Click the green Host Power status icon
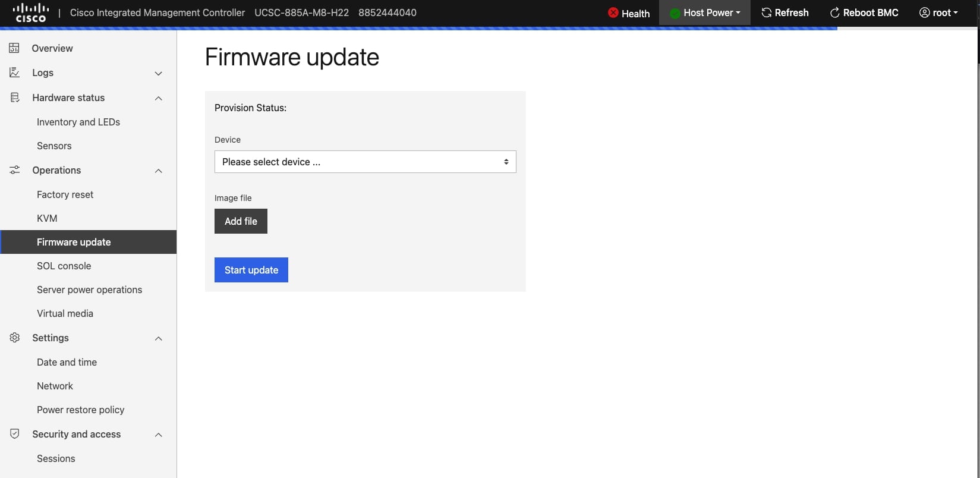The width and height of the screenshot is (980, 478). tap(675, 13)
